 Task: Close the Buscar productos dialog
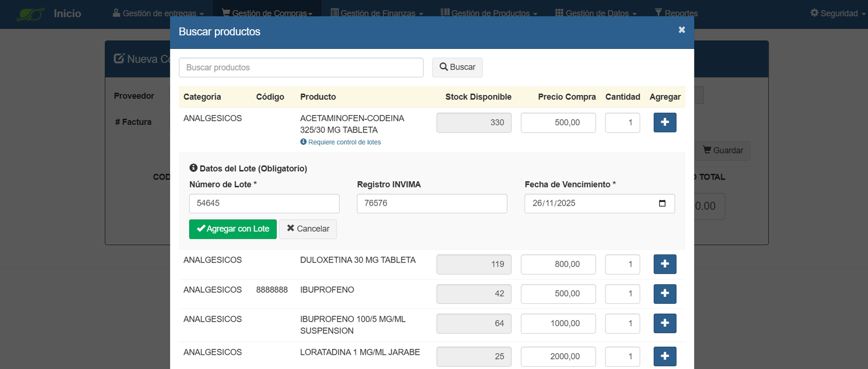(681, 30)
